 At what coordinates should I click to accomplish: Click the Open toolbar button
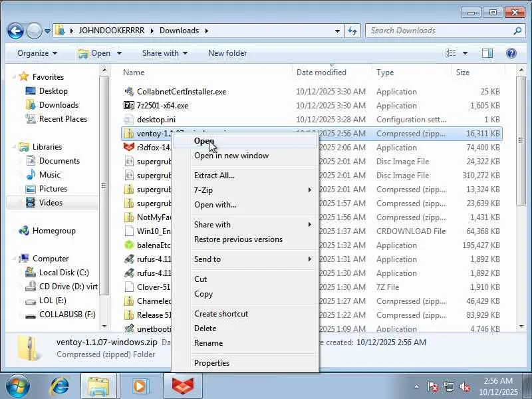(94, 53)
